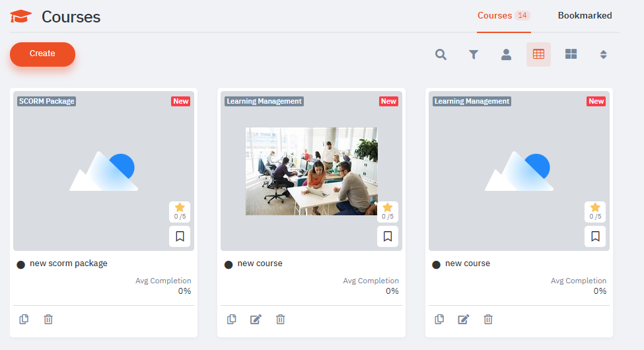The height and width of the screenshot is (350, 644).
Task: Switch to the Courses tab
Action: (503, 16)
